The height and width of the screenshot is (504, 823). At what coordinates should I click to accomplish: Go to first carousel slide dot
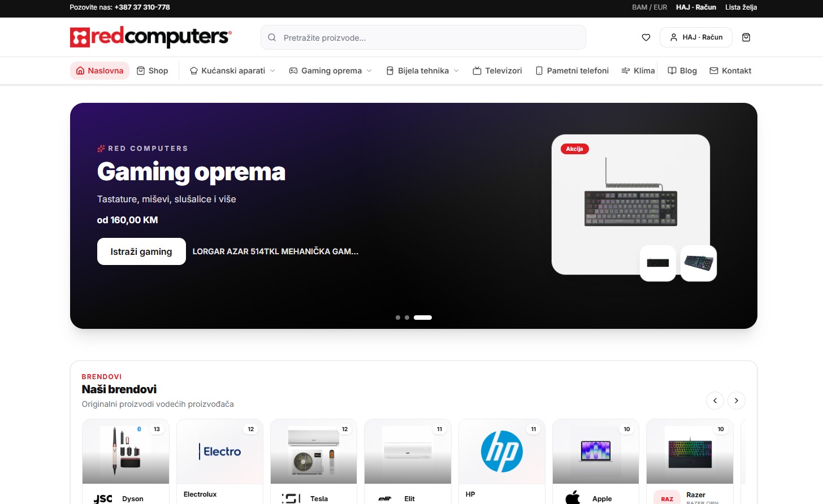tap(398, 318)
